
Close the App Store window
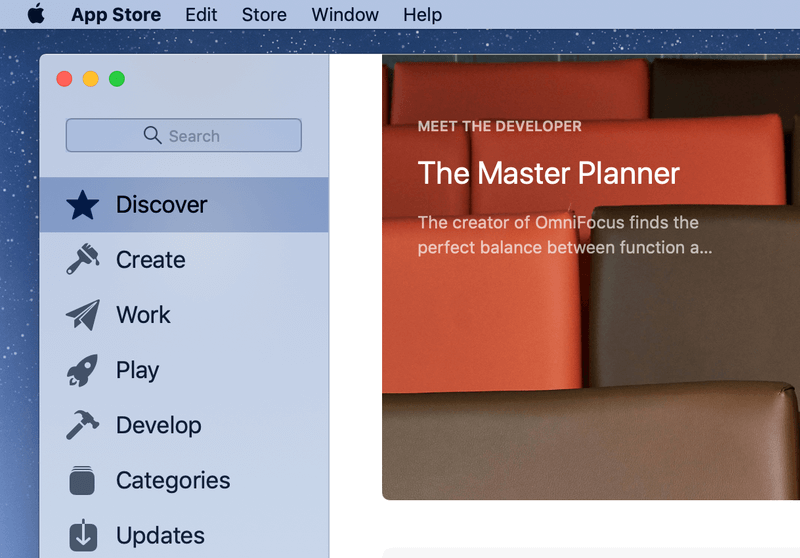(x=64, y=79)
